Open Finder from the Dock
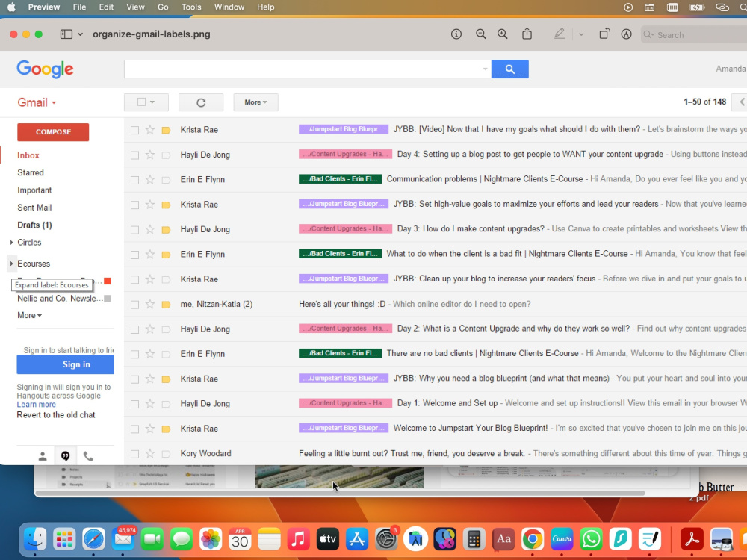The height and width of the screenshot is (560, 747). click(35, 540)
